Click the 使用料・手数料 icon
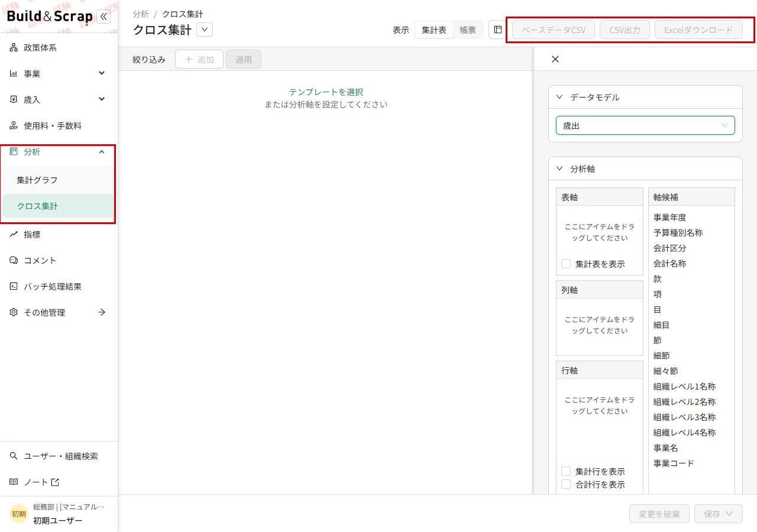The width and height of the screenshot is (757, 532). (14, 126)
